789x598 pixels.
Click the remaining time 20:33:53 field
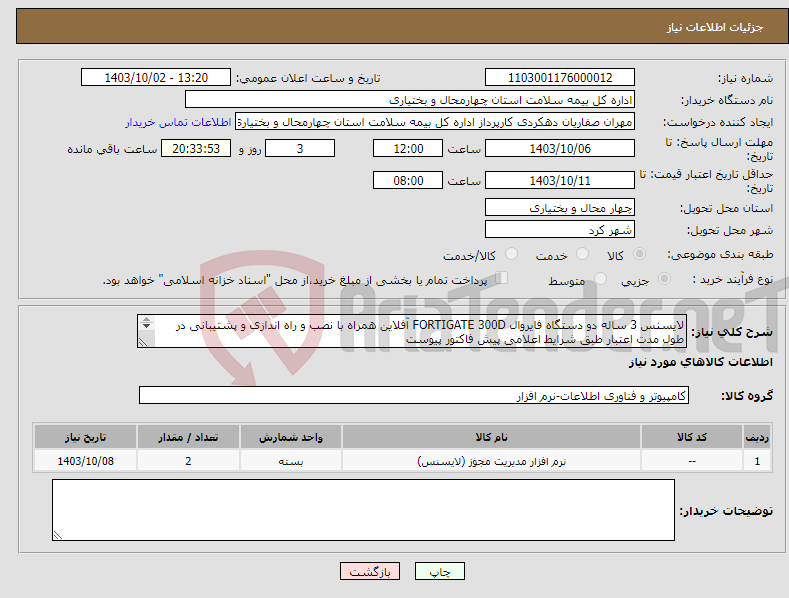pyautogui.click(x=196, y=148)
